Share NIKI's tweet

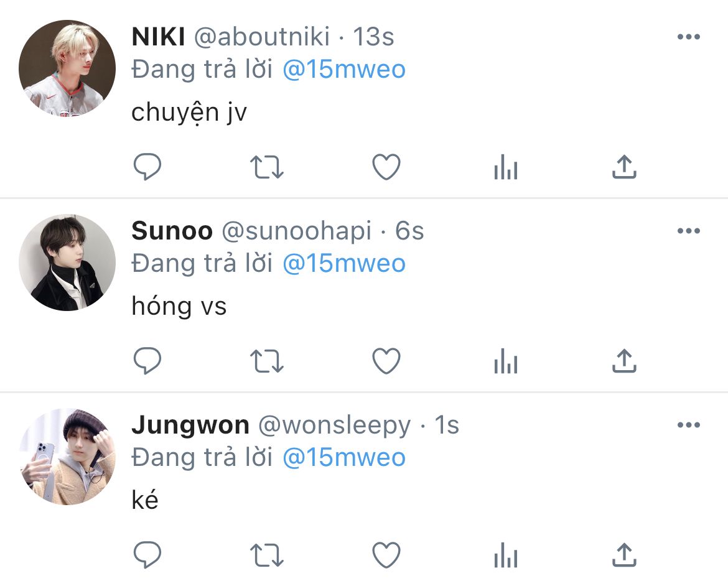[624, 167]
